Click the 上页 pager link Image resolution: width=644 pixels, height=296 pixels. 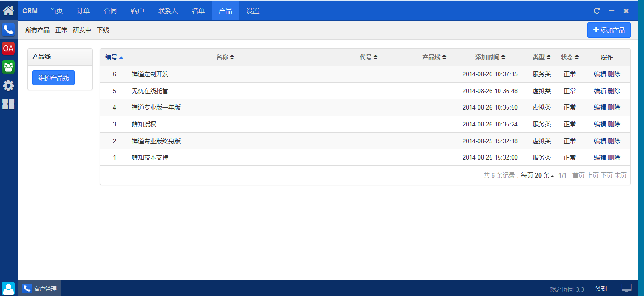[593, 175]
